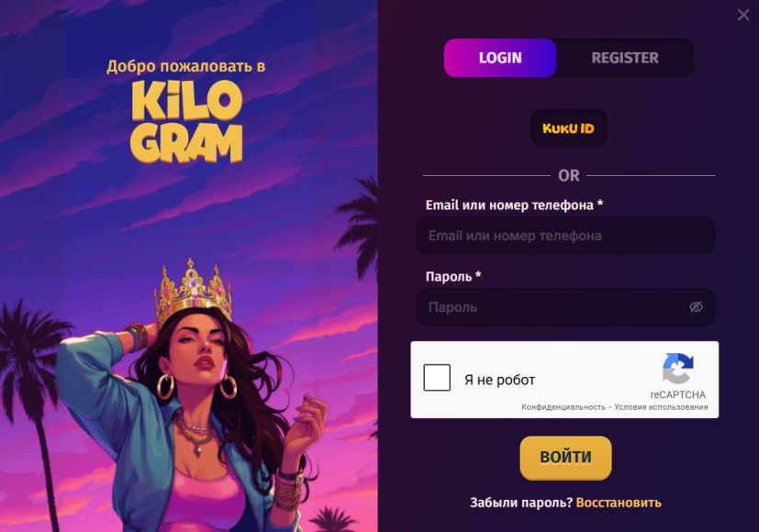
Task: Click the reCAPTCHA arrows logo
Action: (x=677, y=369)
